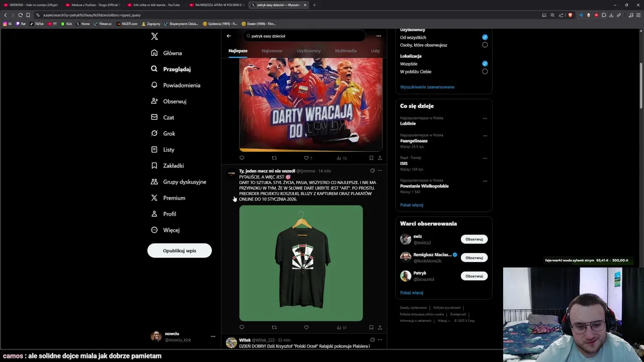Open more menu on tjmmnw post

click(380, 171)
